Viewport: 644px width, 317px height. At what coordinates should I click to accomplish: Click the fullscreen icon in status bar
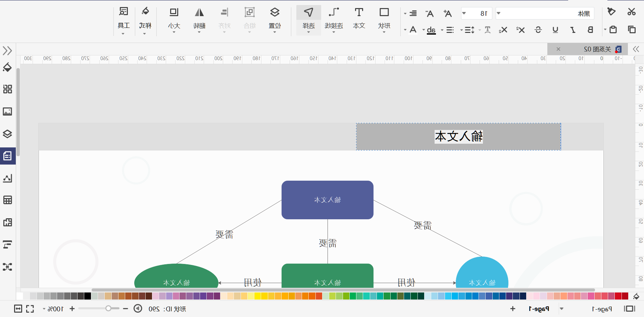point(30,309)
